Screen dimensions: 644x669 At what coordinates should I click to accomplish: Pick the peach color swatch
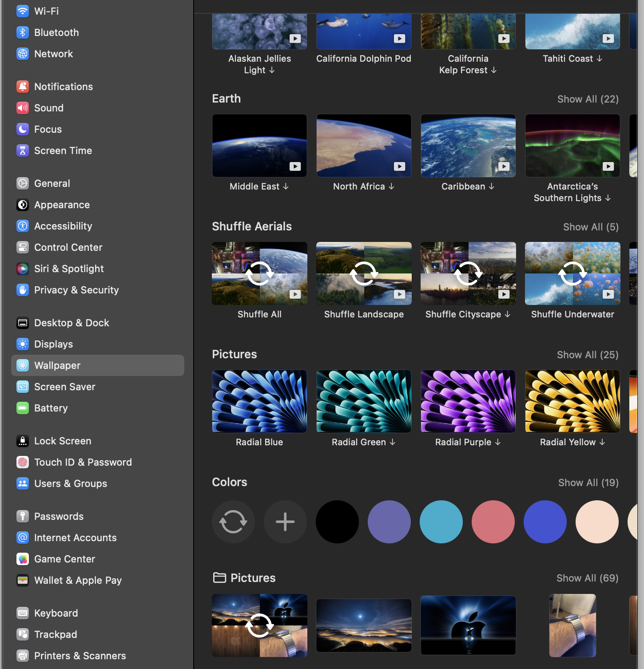click(x=597, y=522)
